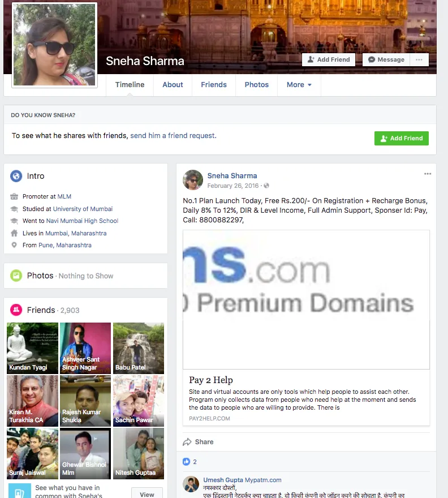
Task: Open the three-dot menu beside Message
Action: [x=419, y=60]
